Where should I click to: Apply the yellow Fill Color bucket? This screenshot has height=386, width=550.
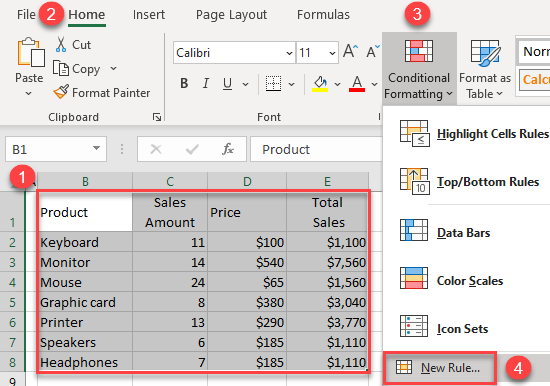[320, 84]
